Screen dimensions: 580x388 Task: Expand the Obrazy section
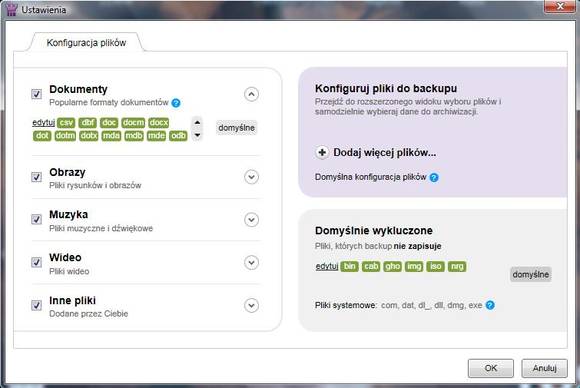click(252, 177)
